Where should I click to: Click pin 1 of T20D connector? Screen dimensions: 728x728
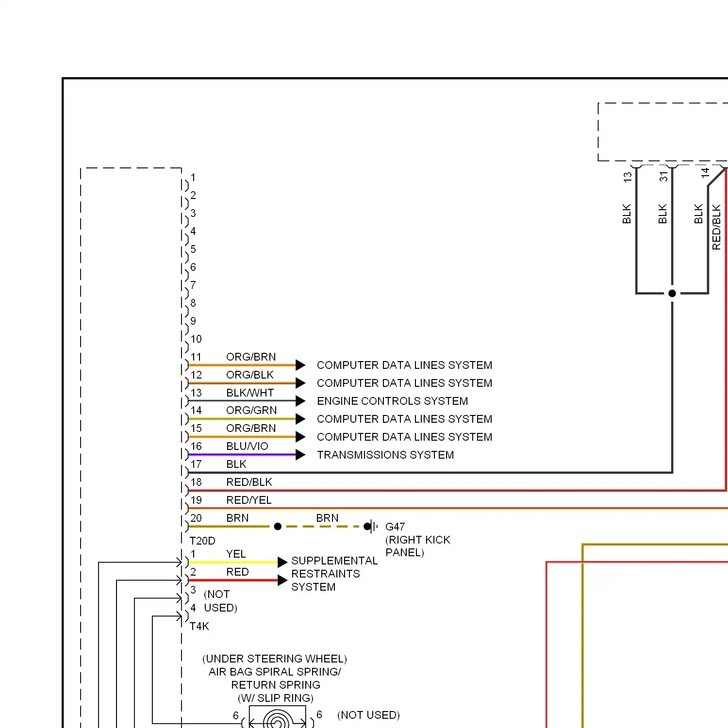tap(193, 177)
